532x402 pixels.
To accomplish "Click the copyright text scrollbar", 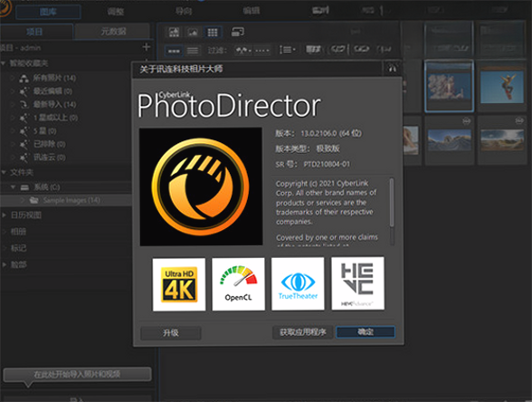I will [x=392, y=210].
